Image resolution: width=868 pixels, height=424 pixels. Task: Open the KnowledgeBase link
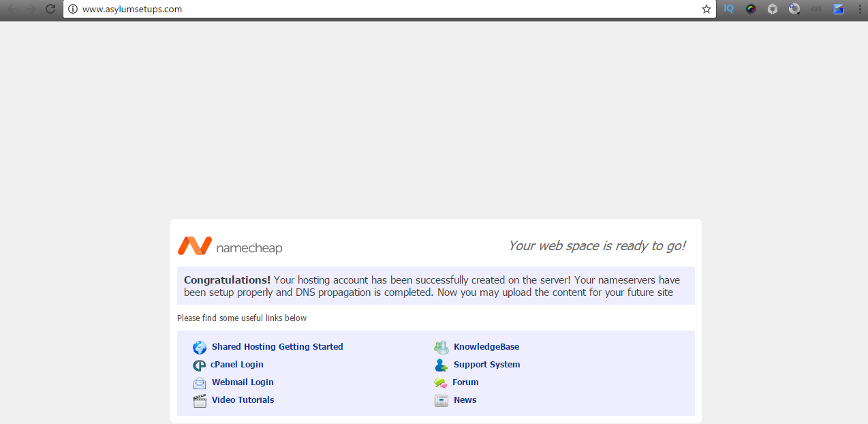point(486,347)
